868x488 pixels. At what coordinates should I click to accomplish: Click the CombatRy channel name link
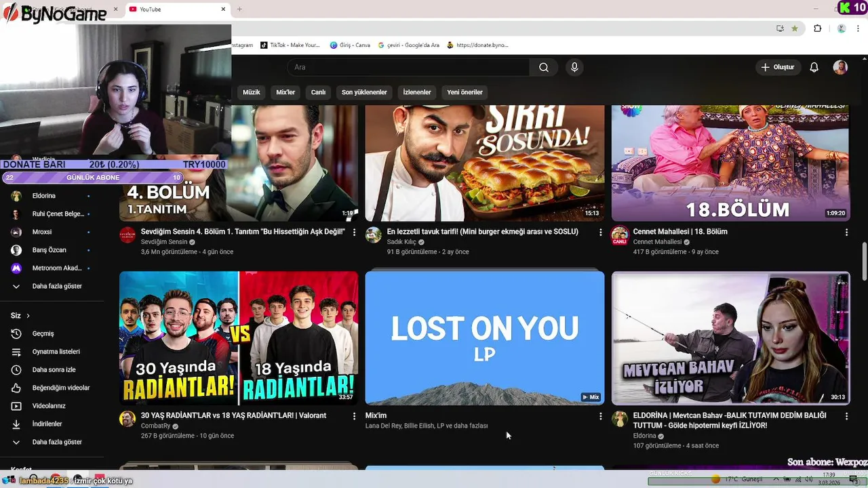155,426
